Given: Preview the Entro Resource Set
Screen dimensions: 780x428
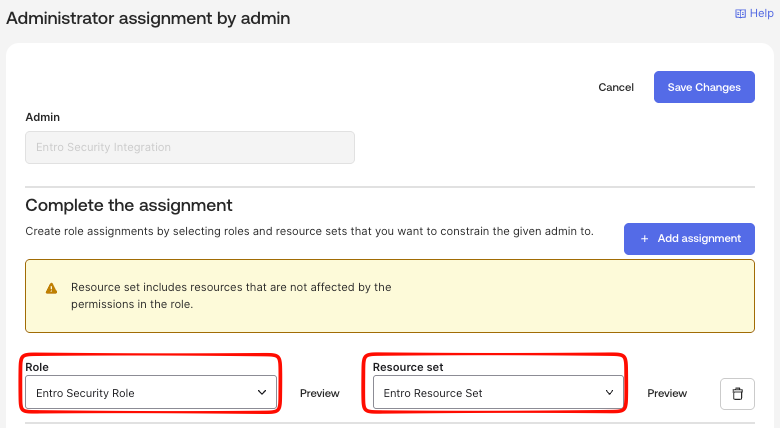Looking at the screenshot, I should (667, 393).
